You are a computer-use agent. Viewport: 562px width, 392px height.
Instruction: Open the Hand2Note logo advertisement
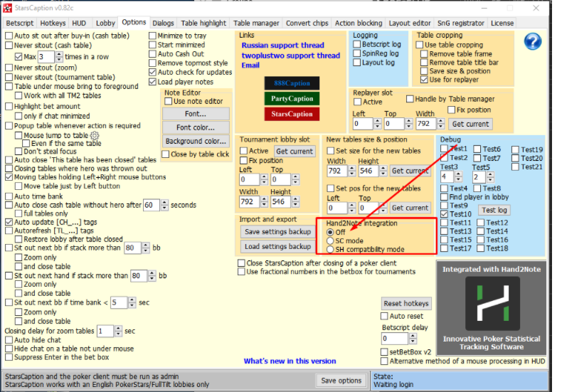pyautogui.click(x=492, y=308)
